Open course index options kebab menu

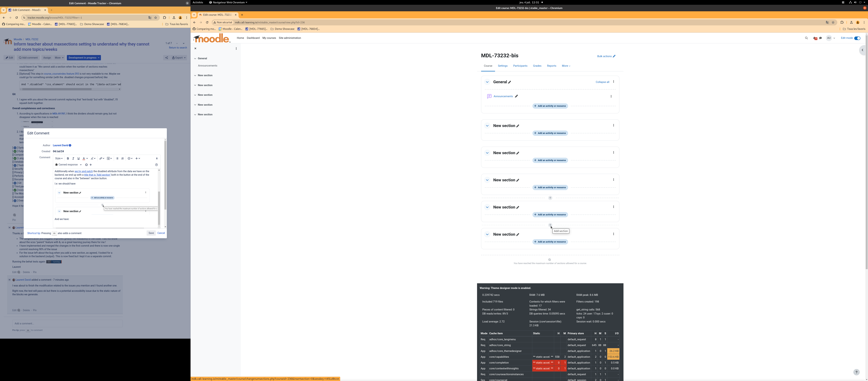236,49
